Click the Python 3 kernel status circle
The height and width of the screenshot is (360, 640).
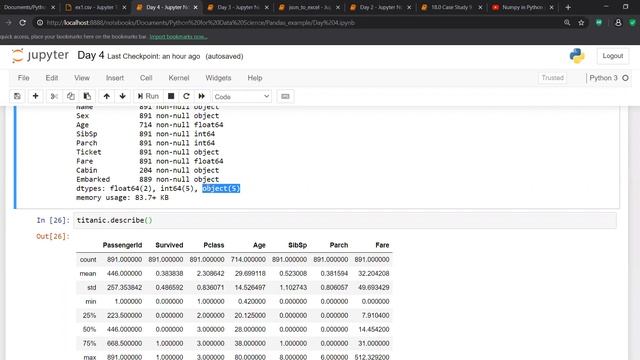tap(625, 78)
